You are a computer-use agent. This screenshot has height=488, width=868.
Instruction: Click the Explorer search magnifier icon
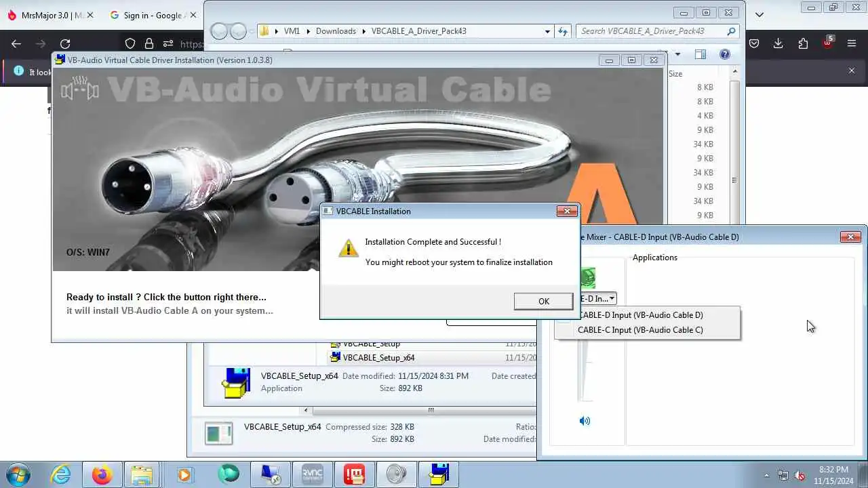[x=731, y=31]
